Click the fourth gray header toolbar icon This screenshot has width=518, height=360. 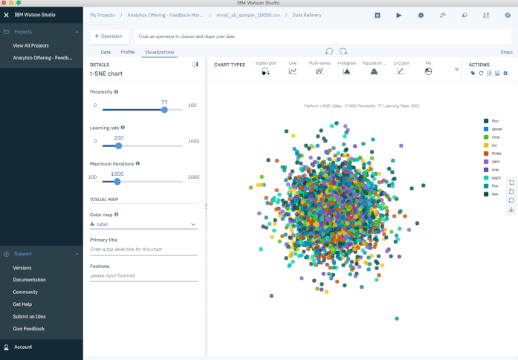(443, 15)
